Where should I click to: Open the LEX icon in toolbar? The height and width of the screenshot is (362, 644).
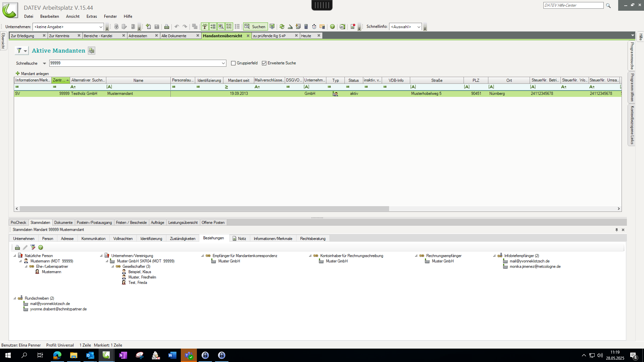[342, 27]
